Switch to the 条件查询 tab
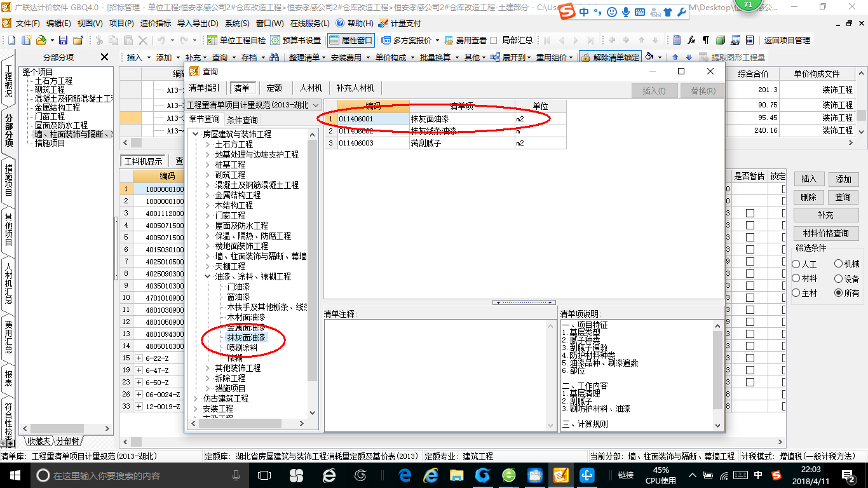Viewport: 868px width, 488px height. [x=242, y=119]
